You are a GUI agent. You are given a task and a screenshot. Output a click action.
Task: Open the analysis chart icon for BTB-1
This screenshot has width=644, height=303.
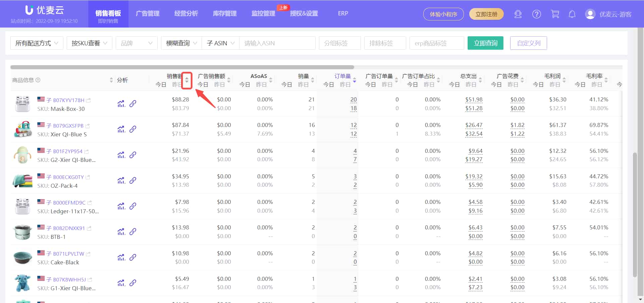(x=121, y=232)
